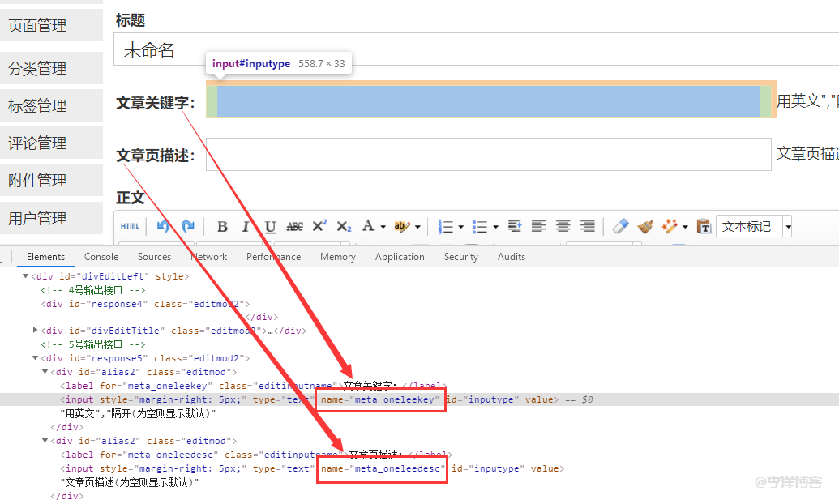Open the font color picker dropdown
Screen dimensions: 839x504
[382, 227]
